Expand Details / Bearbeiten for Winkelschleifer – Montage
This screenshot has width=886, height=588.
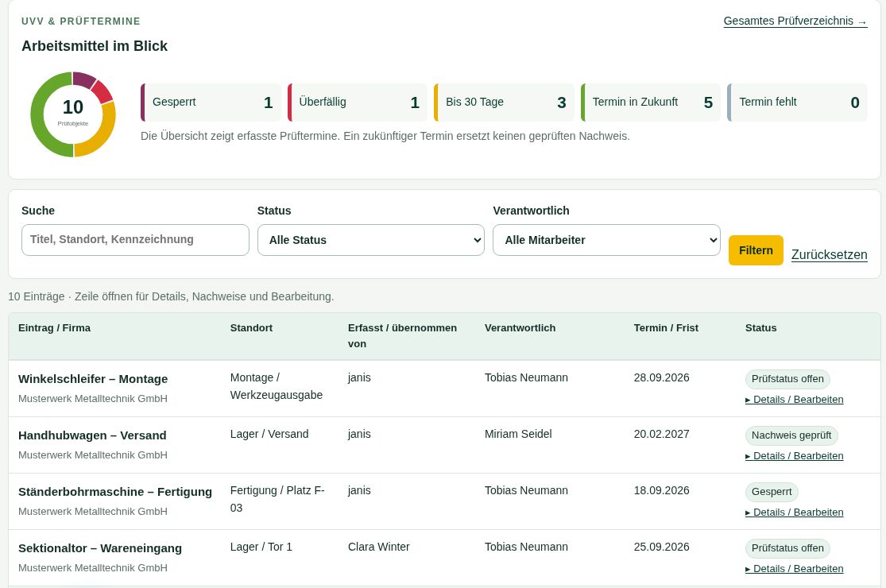[795, 400]
